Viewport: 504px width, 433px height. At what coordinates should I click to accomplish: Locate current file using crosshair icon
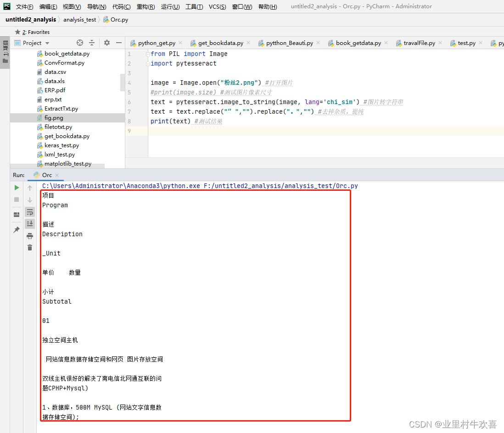pos(80,43)
